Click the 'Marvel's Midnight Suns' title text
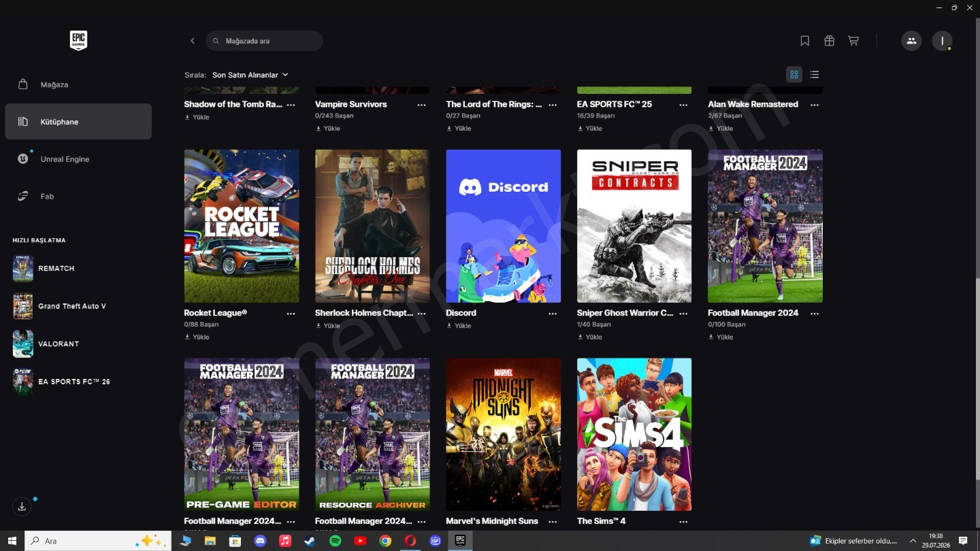The width and height of the screenshot is (980, 551). 492,521
